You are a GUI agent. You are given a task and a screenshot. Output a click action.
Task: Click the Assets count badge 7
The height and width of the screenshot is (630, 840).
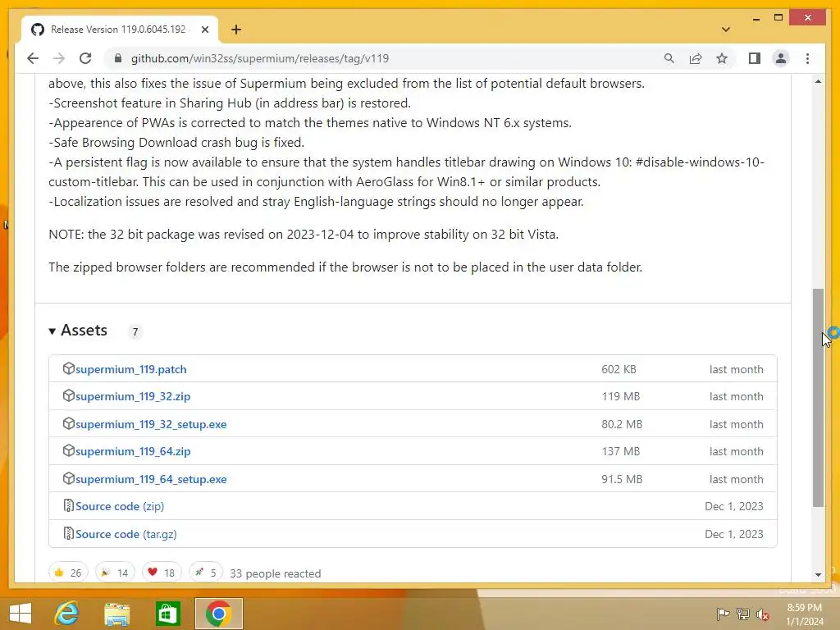click(x=135, y=331)
